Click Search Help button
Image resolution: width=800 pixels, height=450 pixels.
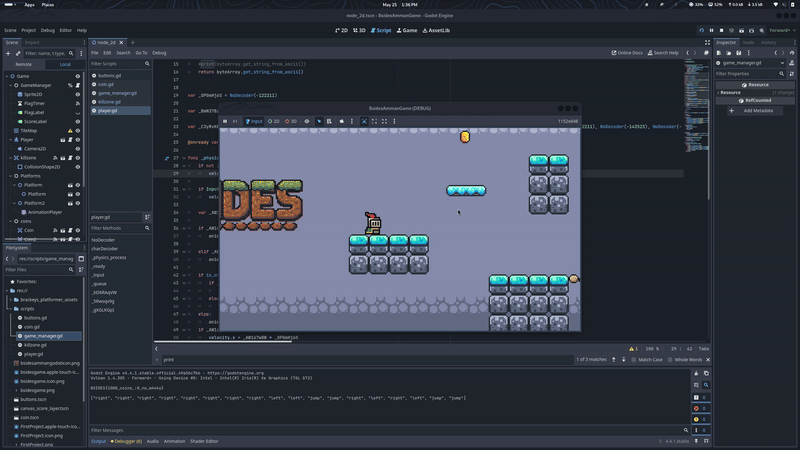click(x=663, y=53)
